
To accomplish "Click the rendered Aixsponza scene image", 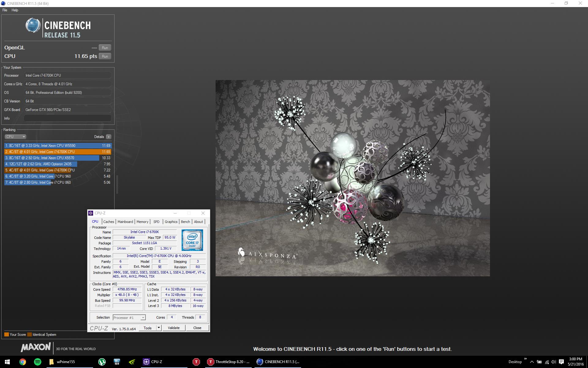I will click(352, 178).
